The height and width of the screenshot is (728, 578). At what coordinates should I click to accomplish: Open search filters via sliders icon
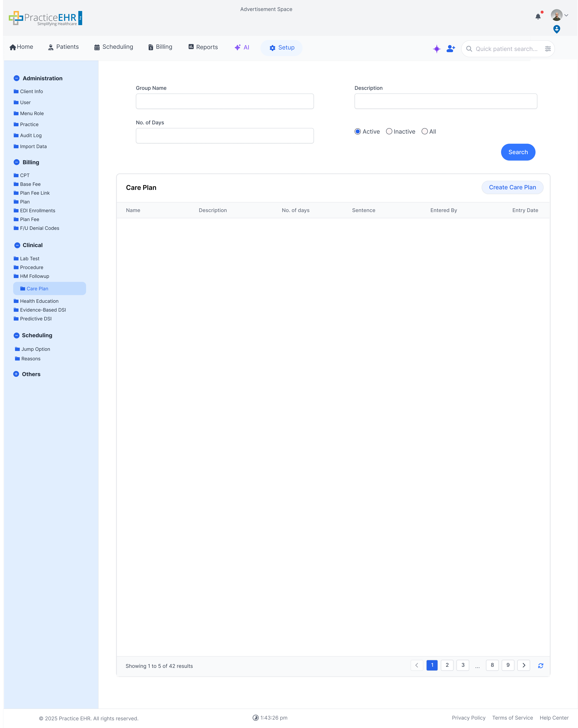(x=548, y=49)
